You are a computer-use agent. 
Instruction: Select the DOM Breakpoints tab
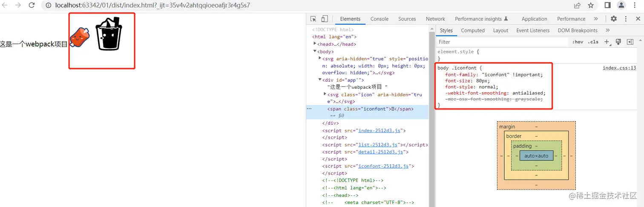(578, 30)
